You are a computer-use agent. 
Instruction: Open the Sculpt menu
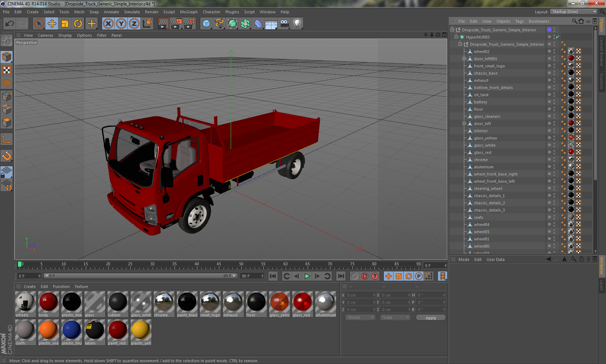tap(169, 12)
